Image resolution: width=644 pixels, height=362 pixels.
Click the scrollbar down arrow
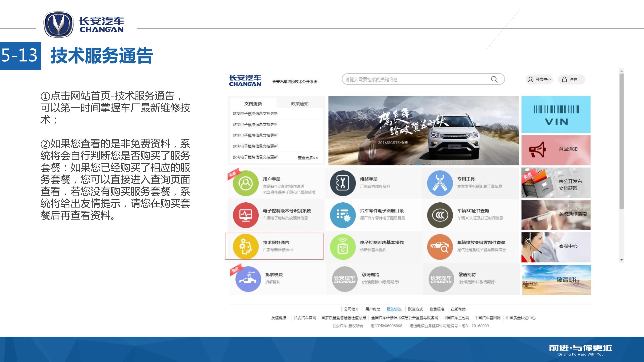621,260
